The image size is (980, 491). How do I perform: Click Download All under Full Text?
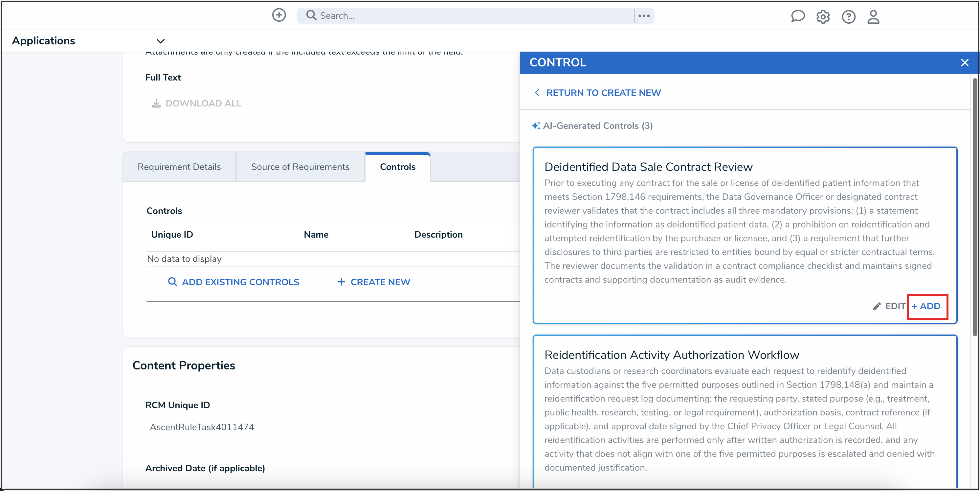click(197, 103)
